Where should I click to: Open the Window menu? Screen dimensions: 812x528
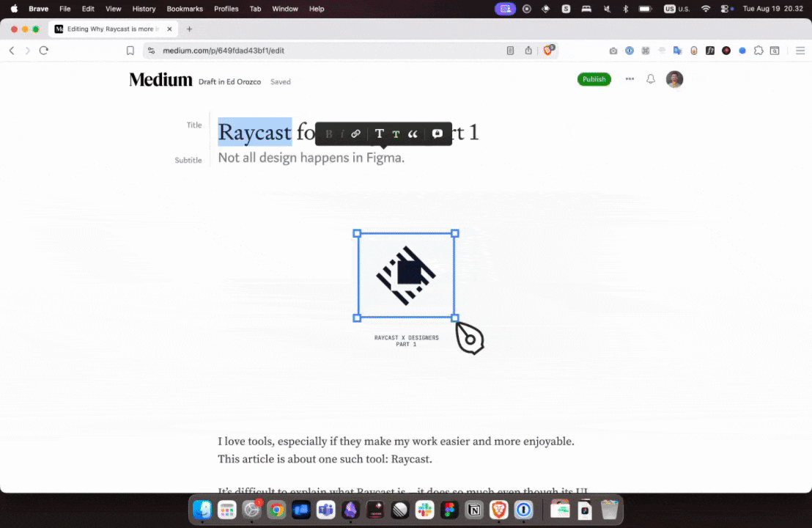click(x=285, y=9)
